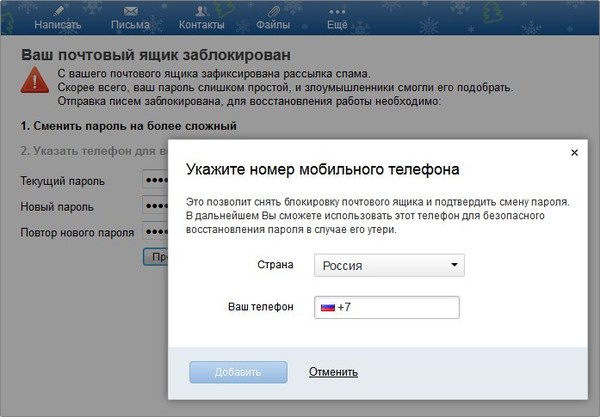Screen dimensions: 600x417
Task: Click the Текущий пароль label
Action: coord(62,181)
